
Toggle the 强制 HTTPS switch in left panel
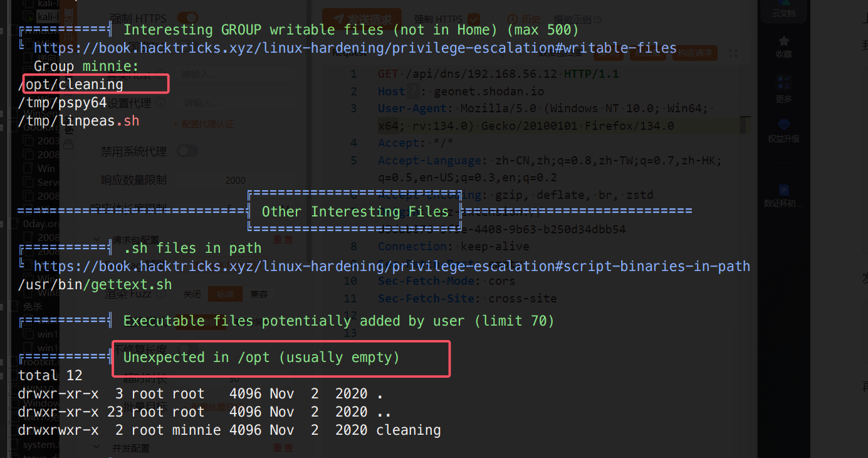[187, 18]
